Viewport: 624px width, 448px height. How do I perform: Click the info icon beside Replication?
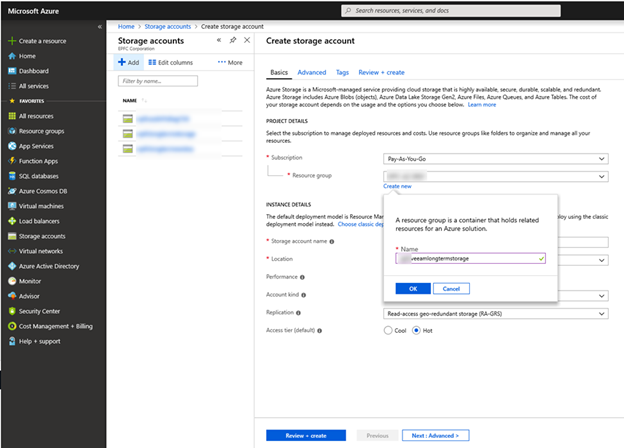[x=298, y=313]
